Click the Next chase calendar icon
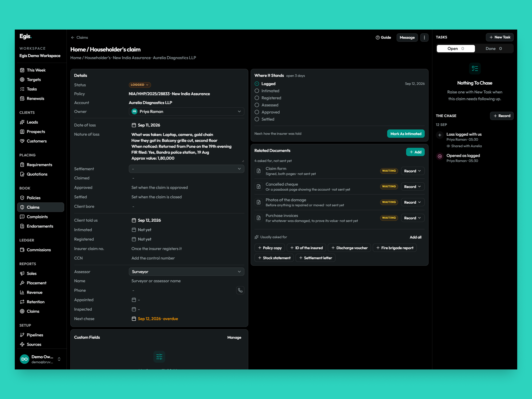This screenshot has height=399, width=532. tap(134, 319)
